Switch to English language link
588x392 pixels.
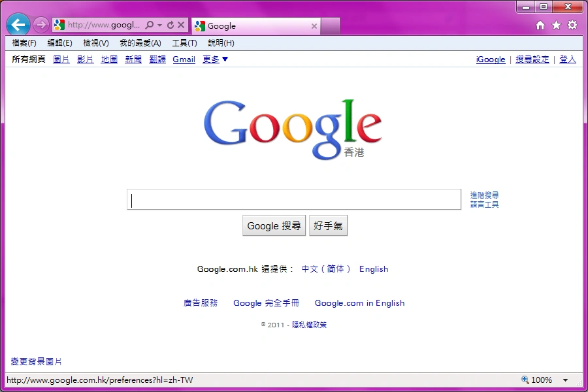pyautogui.click(x=374, y=269)
